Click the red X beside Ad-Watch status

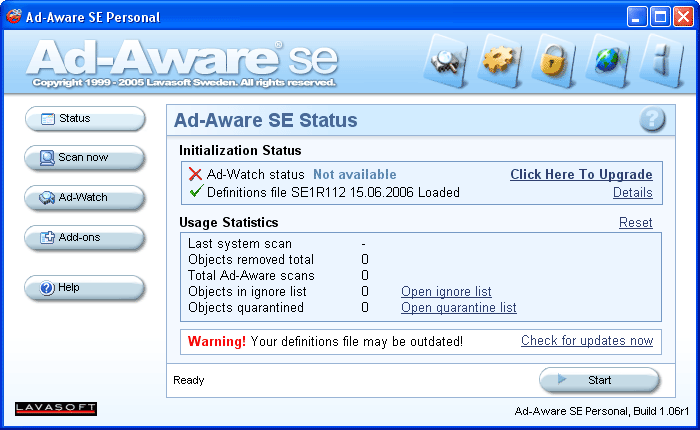(x=195, y=174)
